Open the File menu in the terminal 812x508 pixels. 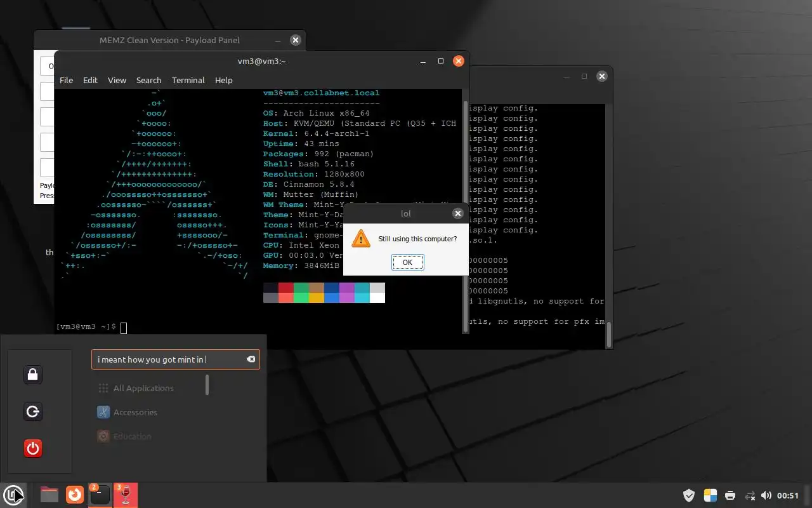(66, 80)
